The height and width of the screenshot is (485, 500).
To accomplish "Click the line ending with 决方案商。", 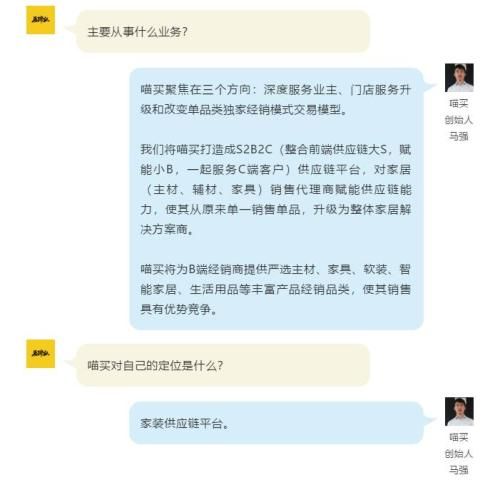I will click(167, 229).
